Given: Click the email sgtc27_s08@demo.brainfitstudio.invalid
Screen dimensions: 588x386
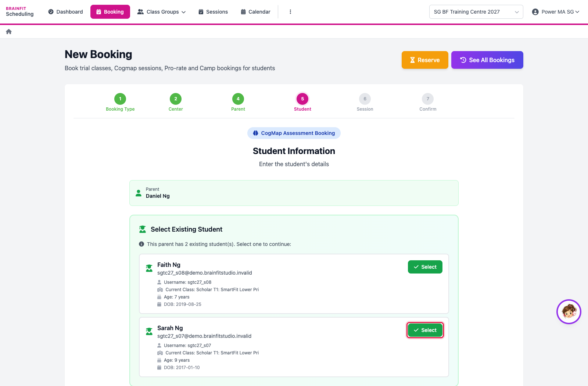Looking at the screenshot, I should pos(205,273).
